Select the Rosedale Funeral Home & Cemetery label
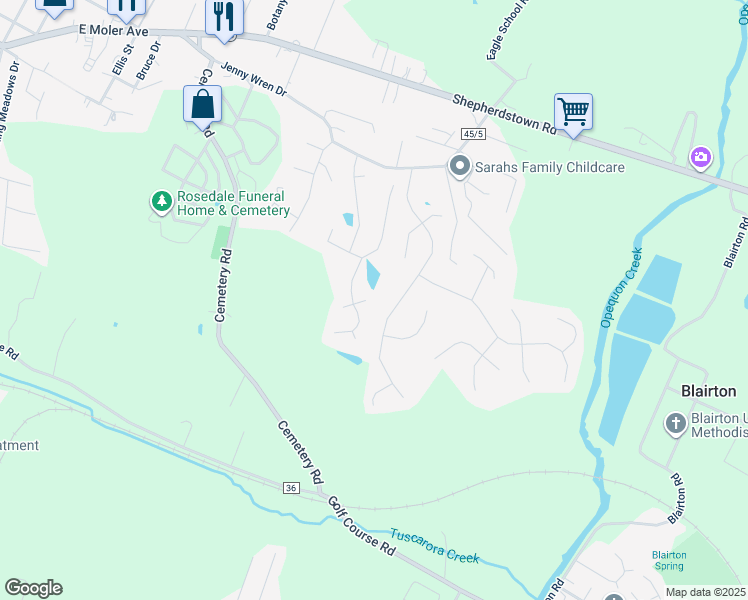The image size is (748, 600). tap(233, 203)
